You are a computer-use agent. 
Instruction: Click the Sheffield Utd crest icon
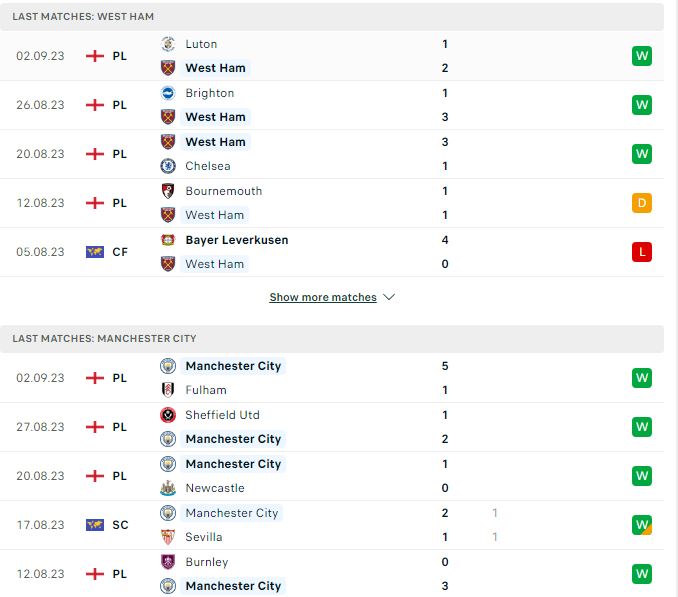coord(168,415)
